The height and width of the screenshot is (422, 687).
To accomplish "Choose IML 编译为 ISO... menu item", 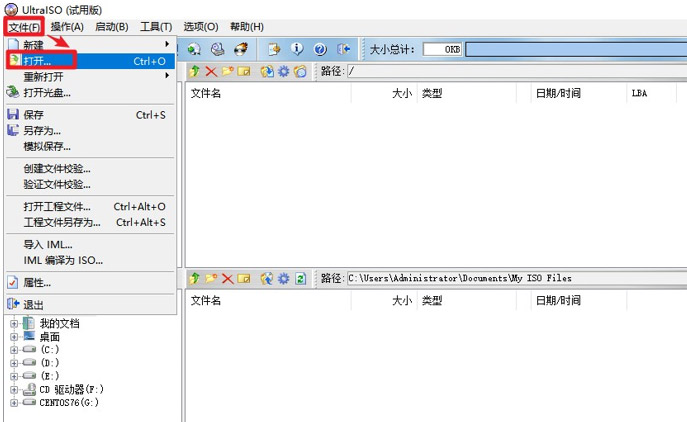I will [89, 260].
